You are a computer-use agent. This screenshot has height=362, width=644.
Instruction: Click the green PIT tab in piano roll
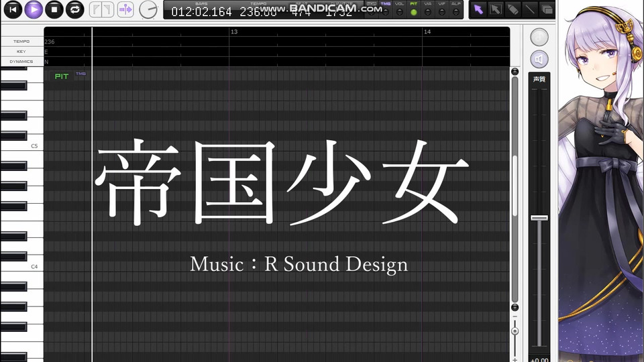pos(62,76)
